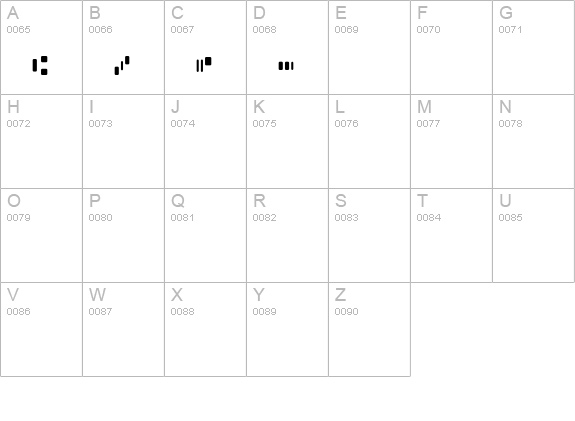Choose the Q 0081 character cell
Screen dimensions: 575x421
pos(205,235)
